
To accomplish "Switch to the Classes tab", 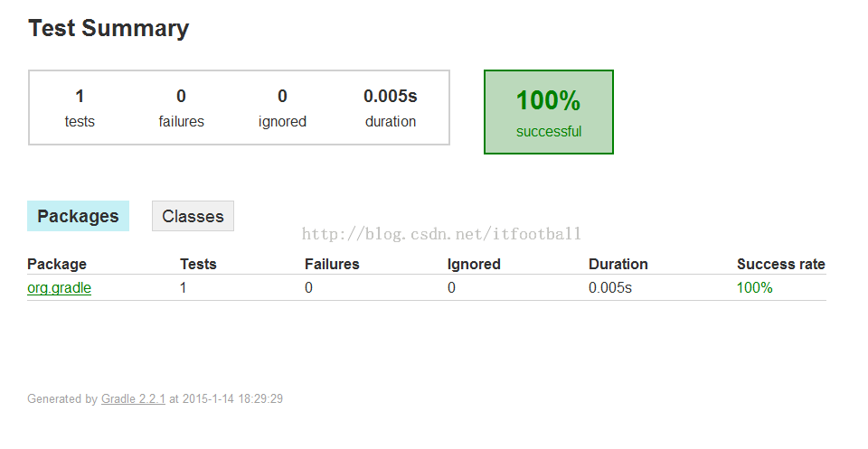I will click(x=193, y=216).
